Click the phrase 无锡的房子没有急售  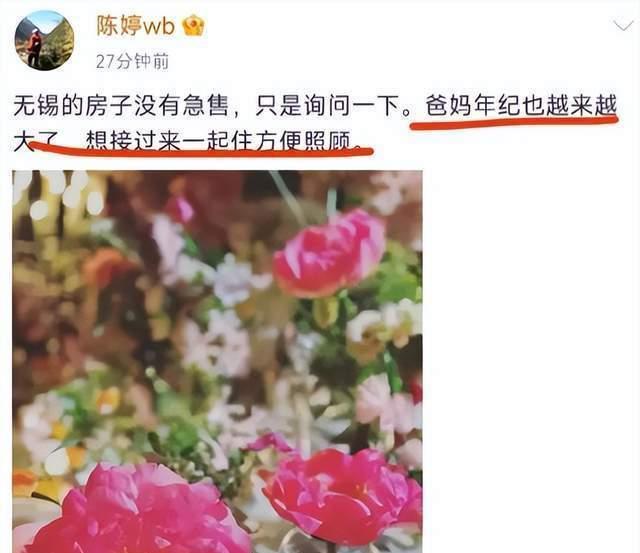(x=120, y=105)
